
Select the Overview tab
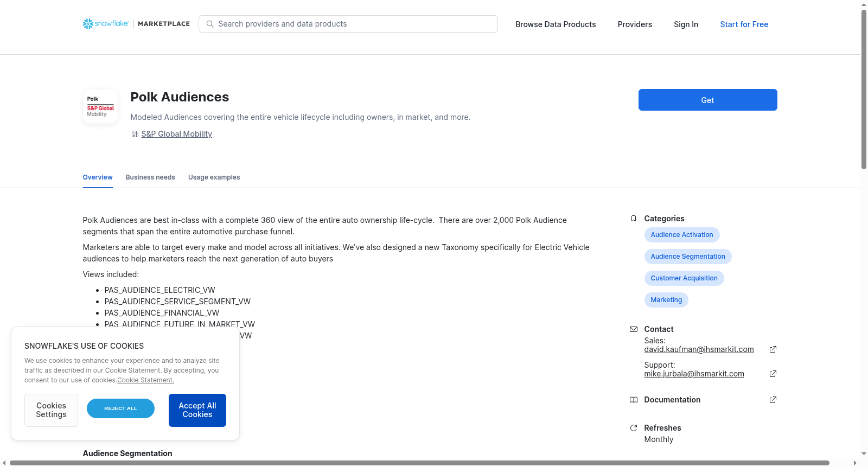[98, 177]
